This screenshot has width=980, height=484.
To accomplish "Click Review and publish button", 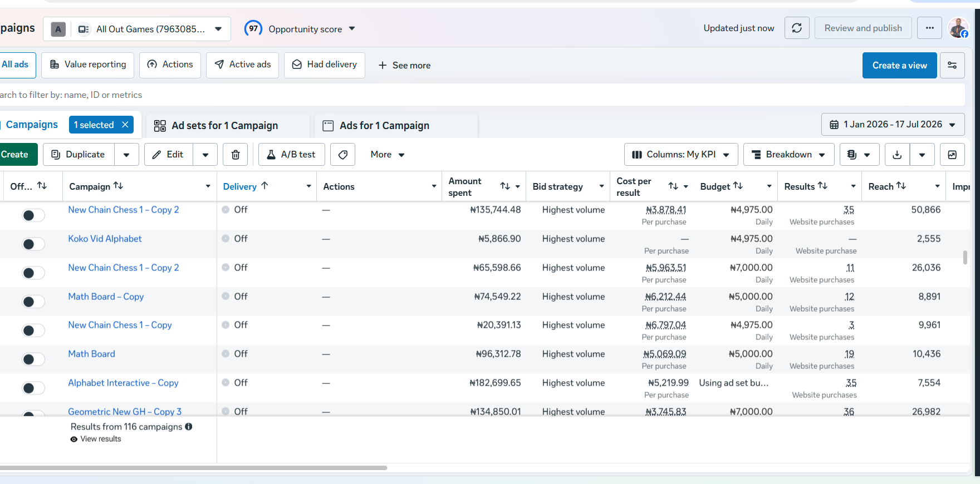I will tap(863, 28).
